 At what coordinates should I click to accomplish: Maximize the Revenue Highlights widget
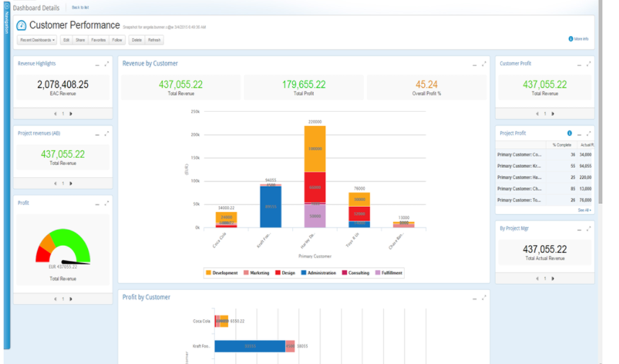[x=107, y=64]
